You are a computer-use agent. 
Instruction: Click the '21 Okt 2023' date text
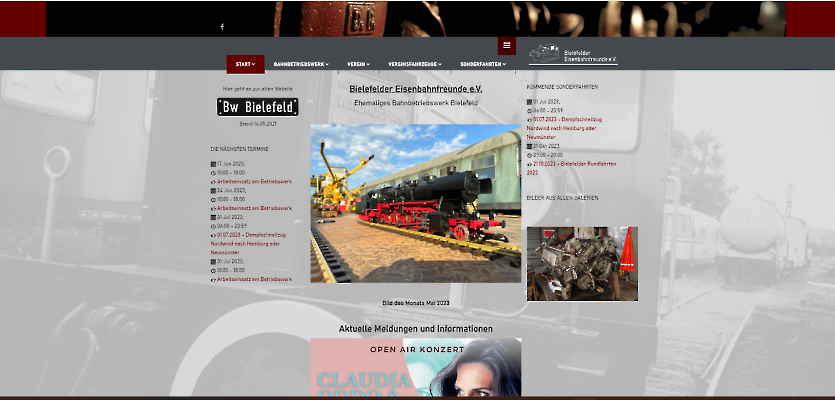tap(547, 146)
